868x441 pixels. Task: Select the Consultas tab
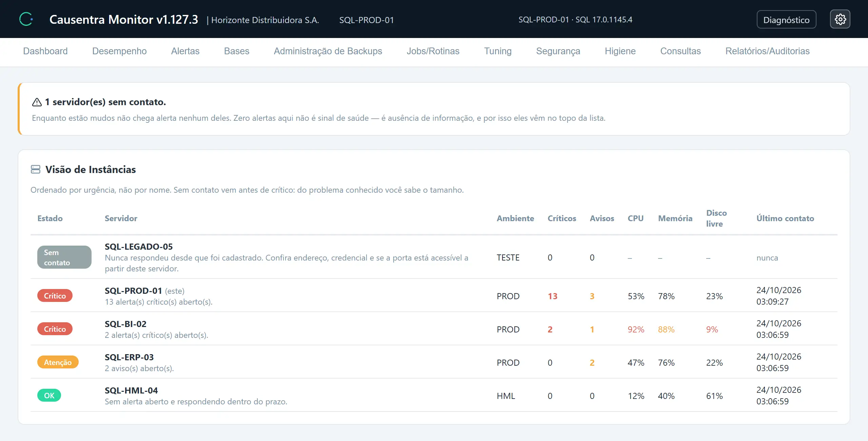680,51
